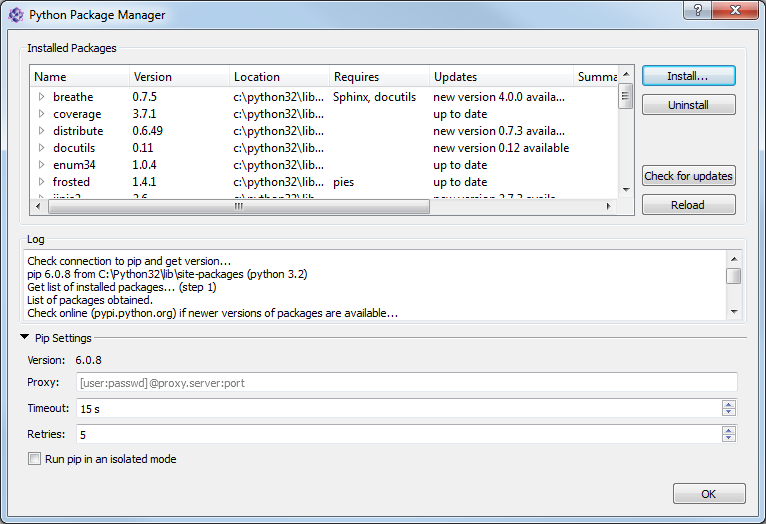Click in the Proxy input field
The width and height of the screenshot is (766, 524).
(x=406, y=382)
